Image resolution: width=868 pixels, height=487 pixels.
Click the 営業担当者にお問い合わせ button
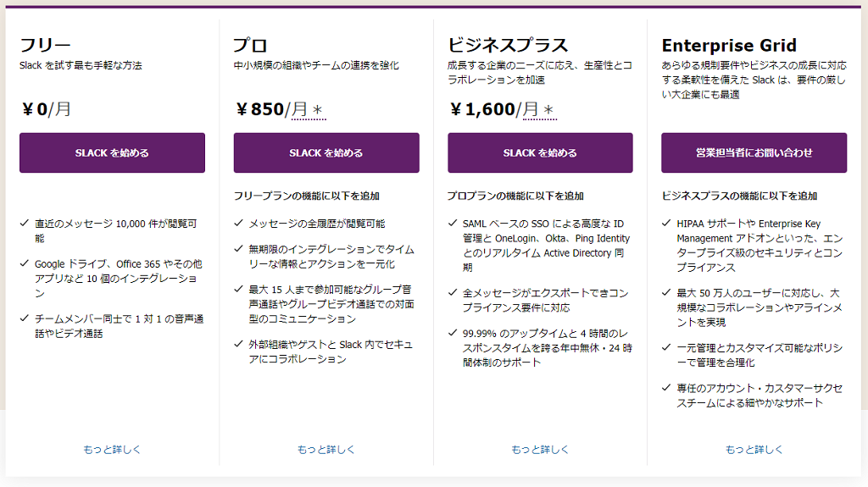tap(754, 153)
